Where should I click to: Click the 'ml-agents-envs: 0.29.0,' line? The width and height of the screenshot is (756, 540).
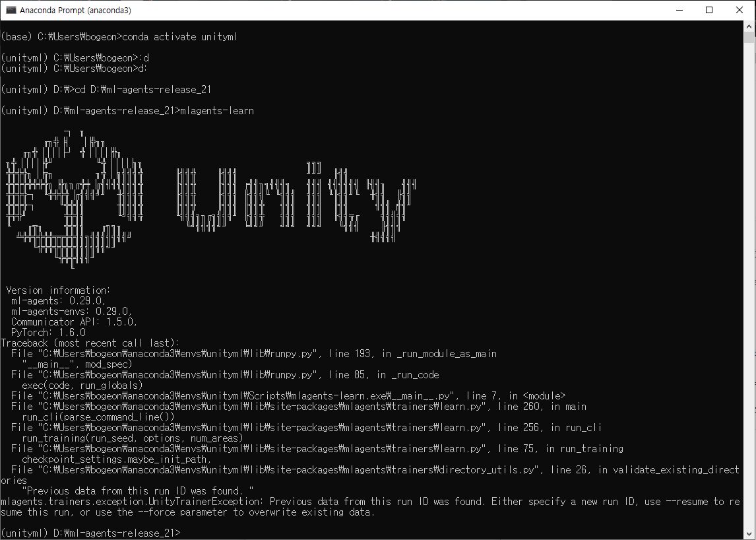[x=71, y=312]
